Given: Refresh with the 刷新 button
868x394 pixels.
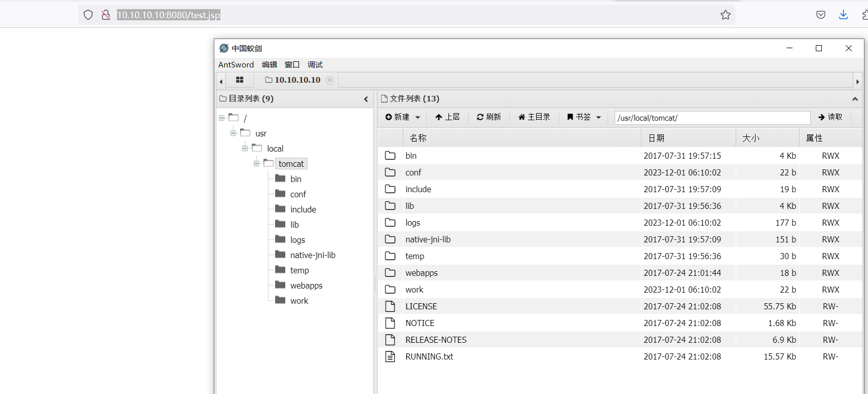Looking at the screenshot, I should coord(488,117).
